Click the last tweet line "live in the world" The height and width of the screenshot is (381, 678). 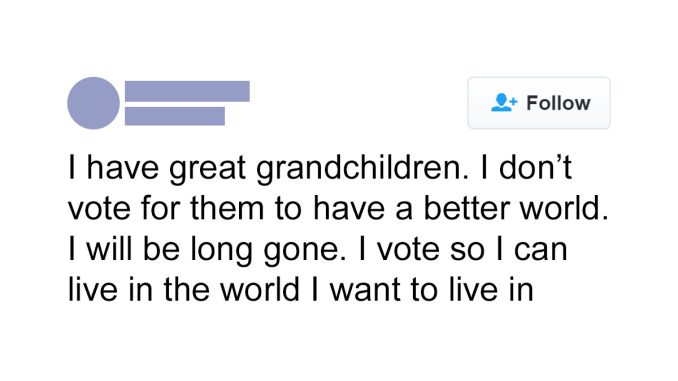click(x=301, y=289)
